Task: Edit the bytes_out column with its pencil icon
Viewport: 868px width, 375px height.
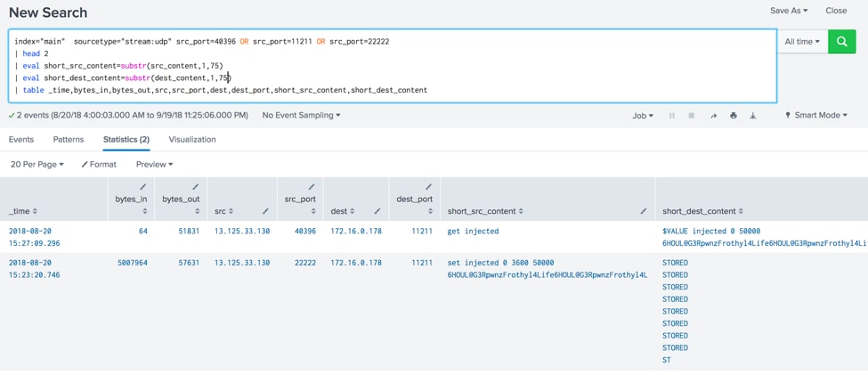Action: [195, 187]
